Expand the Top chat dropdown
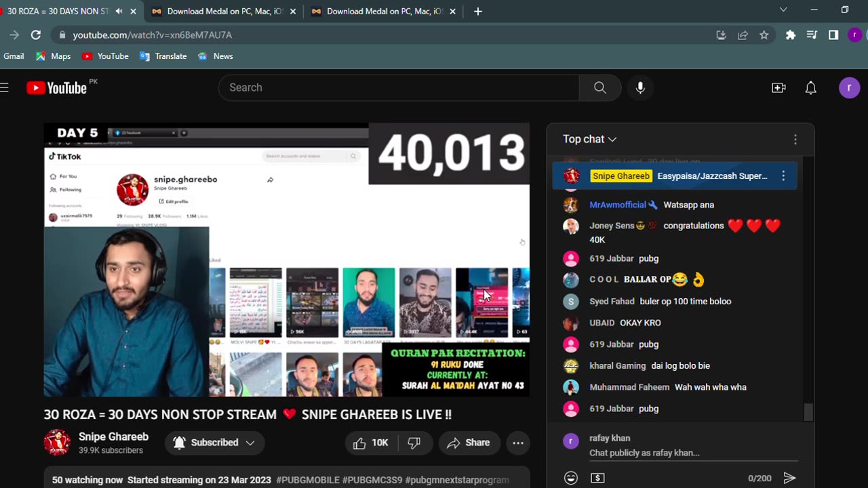Viewport: 868px width, 488px height. [589, 139]
